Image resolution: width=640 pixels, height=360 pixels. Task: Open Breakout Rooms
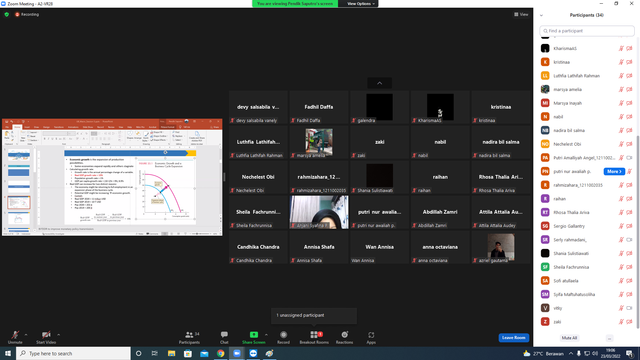pyautogui.click(x=314, y=337)
